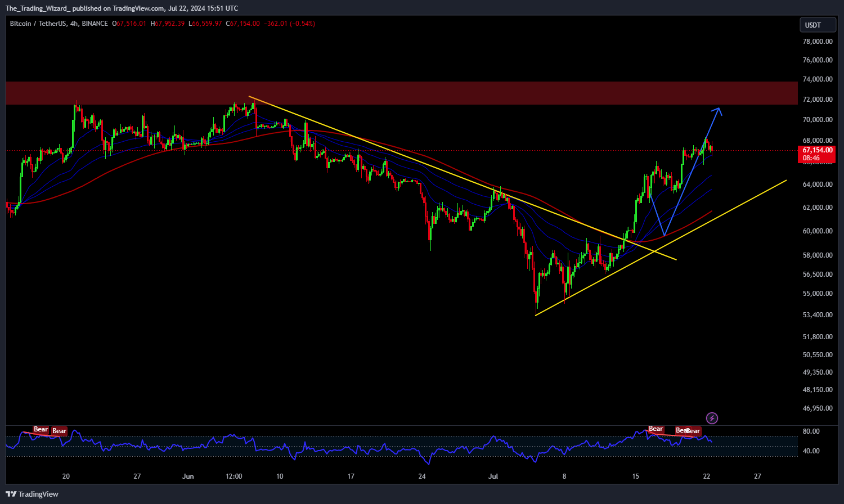The image size is (844, 504).
Task: Click the 72,000.00 price axis label
Action: point(818,100)
